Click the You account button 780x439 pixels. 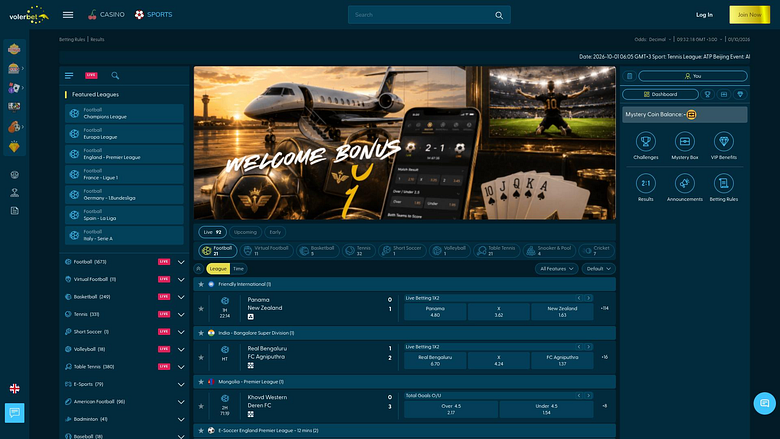(692, 76)
